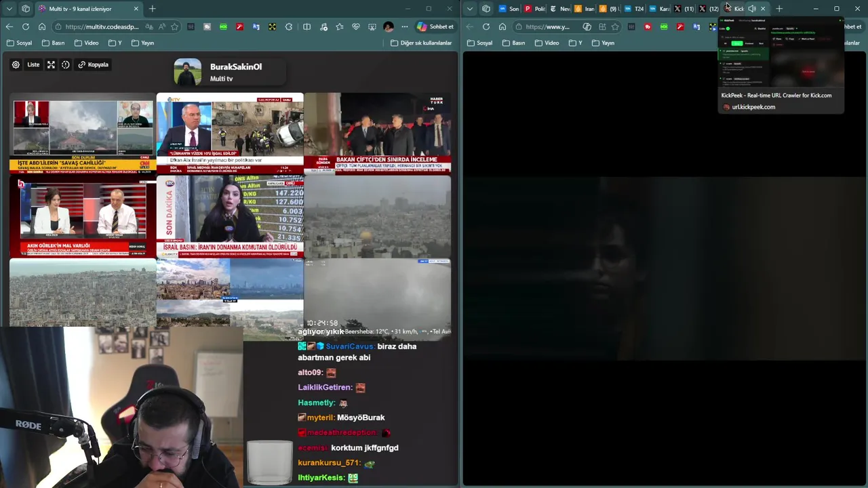Open workspaces icon in left window
868x488 pixels.
tap(26, 9)
